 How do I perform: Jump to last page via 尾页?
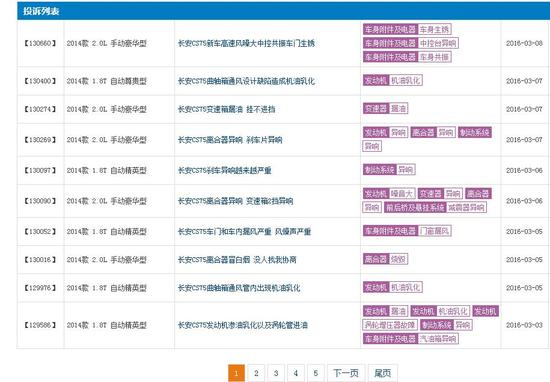pos(383,373)
